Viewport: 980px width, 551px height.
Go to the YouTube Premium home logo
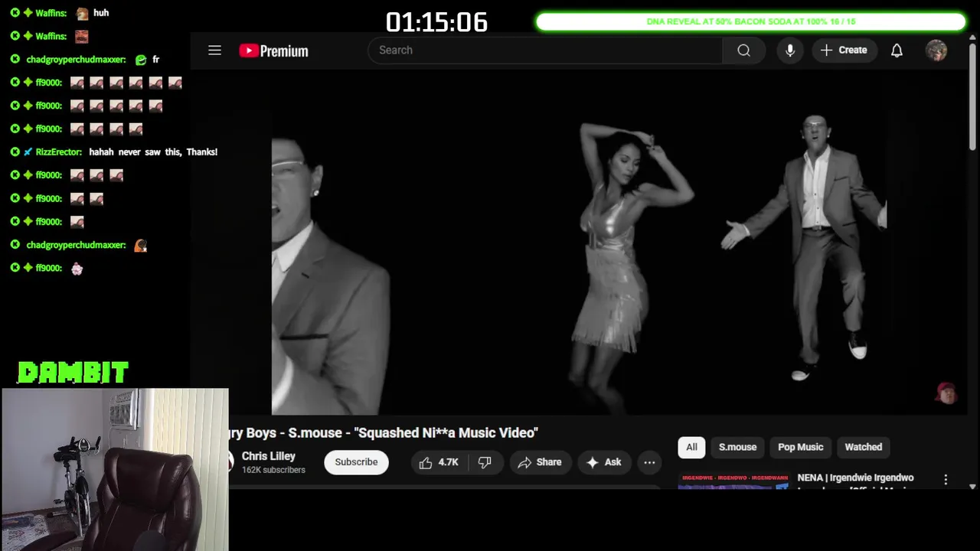[x=273, y=51]
